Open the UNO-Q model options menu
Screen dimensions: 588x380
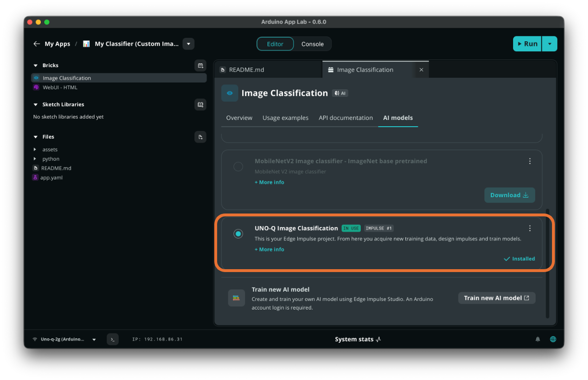click(x=530, y=228)
